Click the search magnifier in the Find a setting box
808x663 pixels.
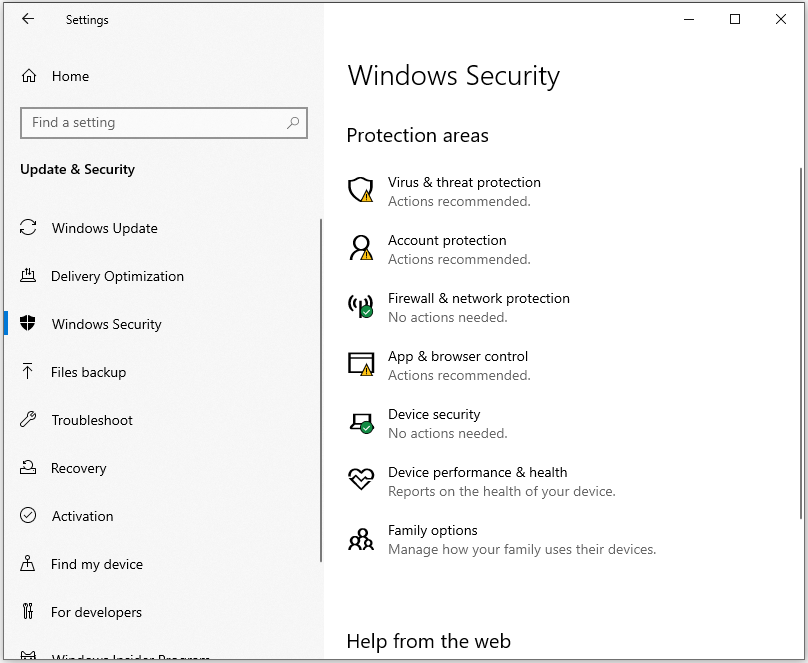tap(293, 123)
